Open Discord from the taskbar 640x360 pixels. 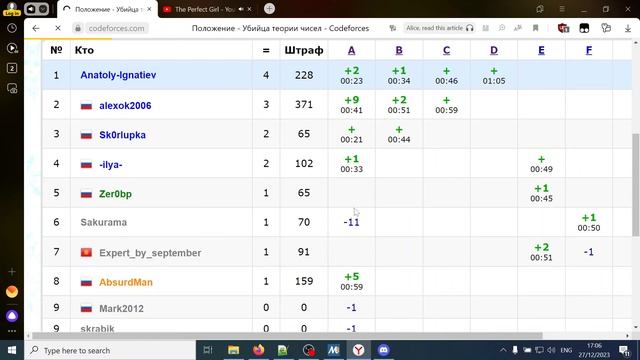click(x=384, y=350)
